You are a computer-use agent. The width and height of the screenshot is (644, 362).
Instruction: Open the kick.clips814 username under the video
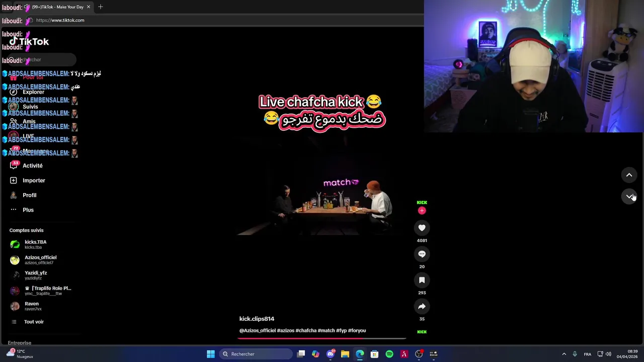(x=257, y=319)
